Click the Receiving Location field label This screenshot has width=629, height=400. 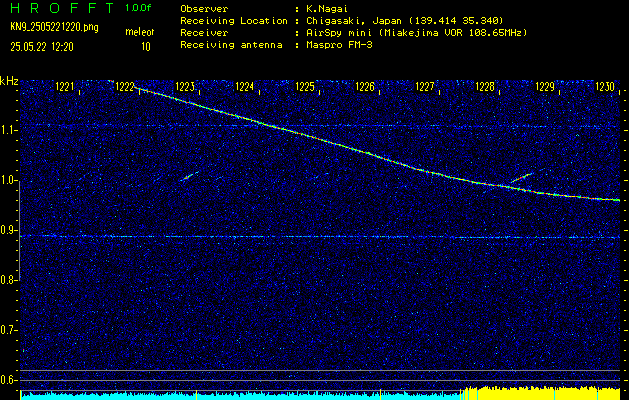pyautogui.click(x=234, y=20)
